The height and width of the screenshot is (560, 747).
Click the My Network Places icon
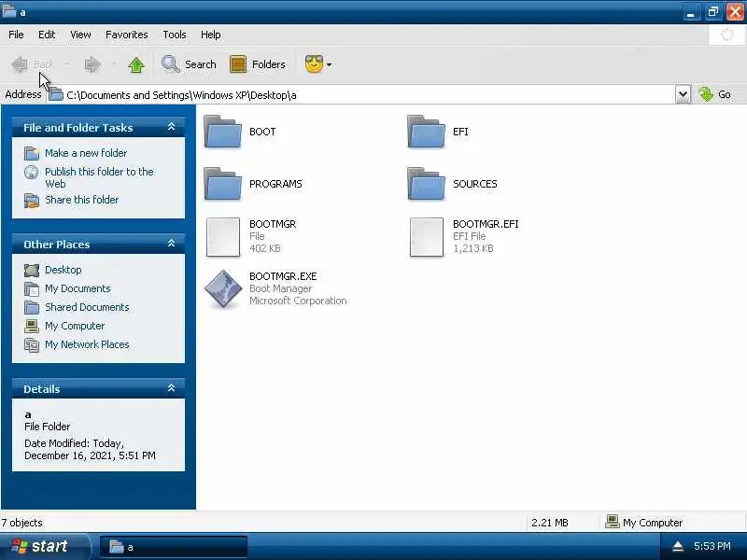click(32, 344)
